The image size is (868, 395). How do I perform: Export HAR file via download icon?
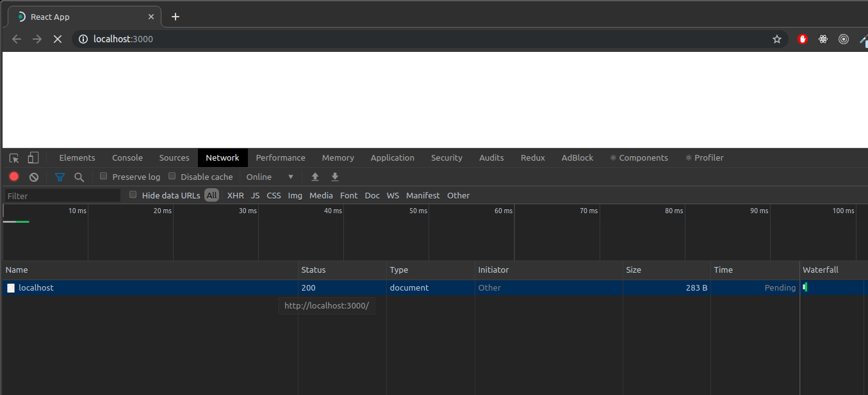(x=334, y=177)
